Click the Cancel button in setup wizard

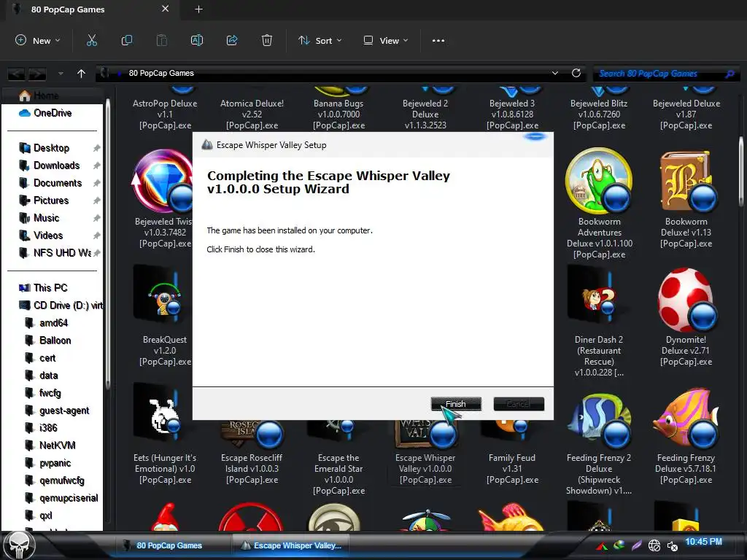(519, 404)
